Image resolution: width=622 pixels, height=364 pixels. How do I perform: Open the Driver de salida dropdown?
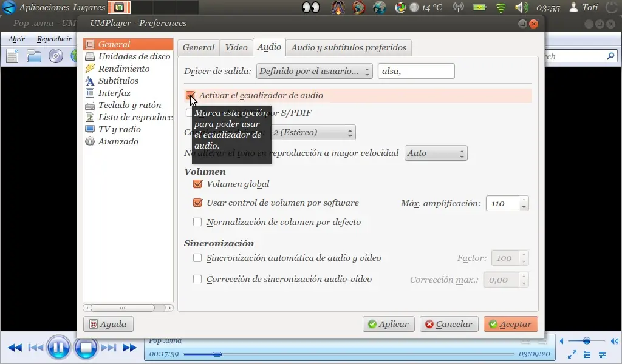coord(315,71)
